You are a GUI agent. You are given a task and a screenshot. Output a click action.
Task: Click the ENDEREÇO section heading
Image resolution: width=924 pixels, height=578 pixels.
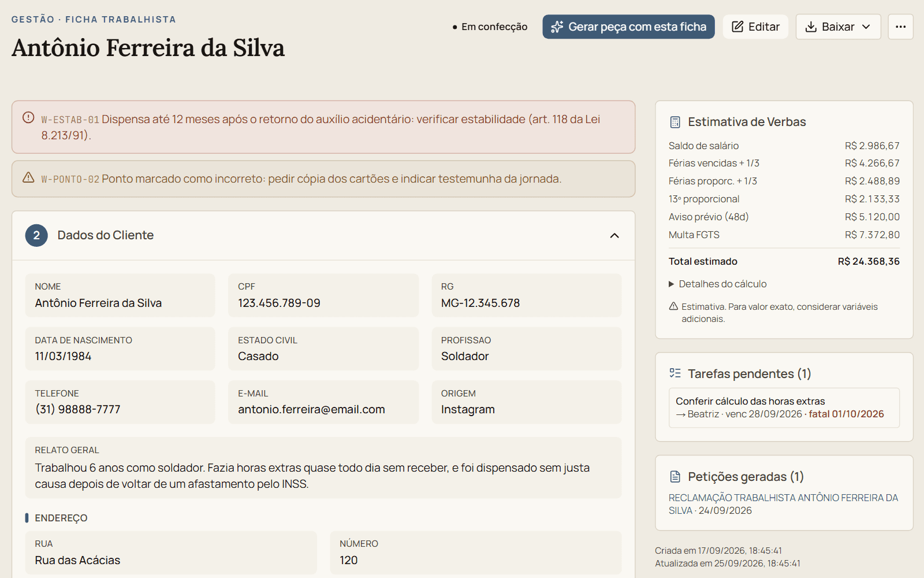tap(61, 518)
